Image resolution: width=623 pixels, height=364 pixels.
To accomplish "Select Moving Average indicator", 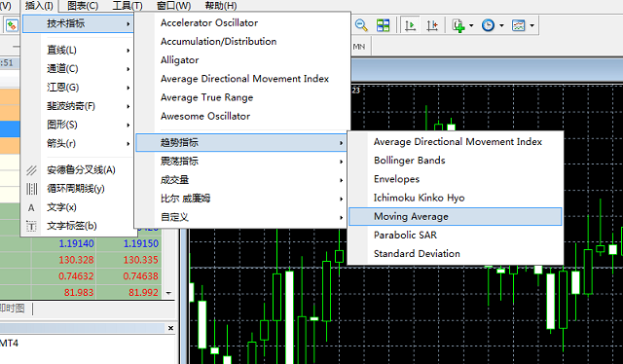I will (456, 217).
